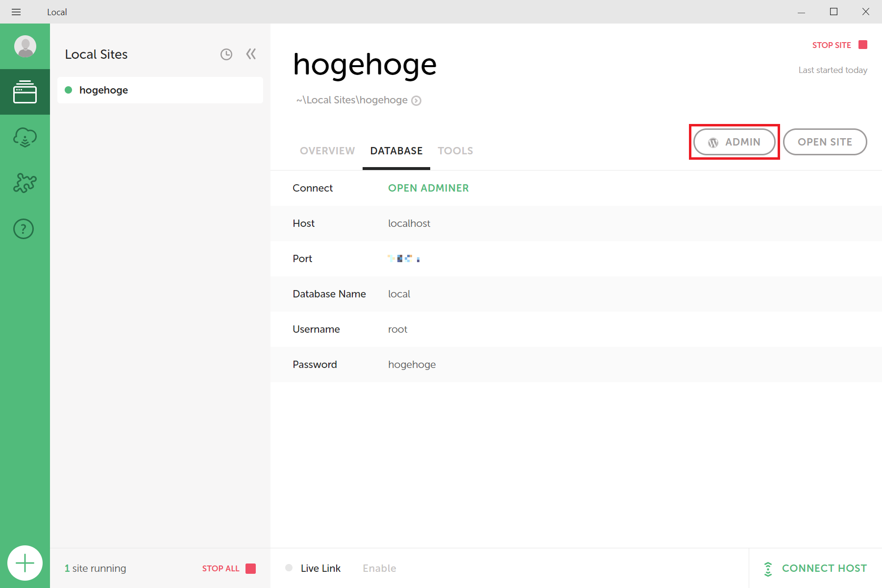Click the Live Link status dot
The width and height of the screenshot is (882, 588).
[x=289, y=568]
